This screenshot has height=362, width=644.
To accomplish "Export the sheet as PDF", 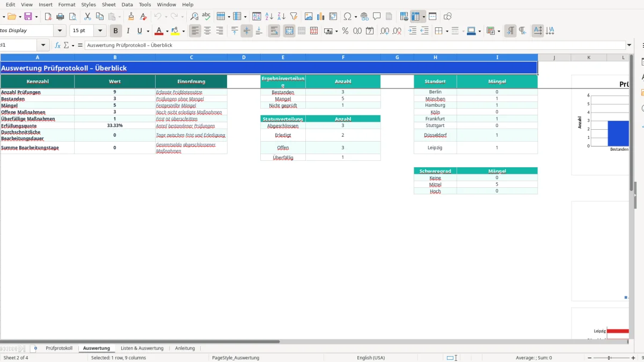I will [x=48, y=17].
